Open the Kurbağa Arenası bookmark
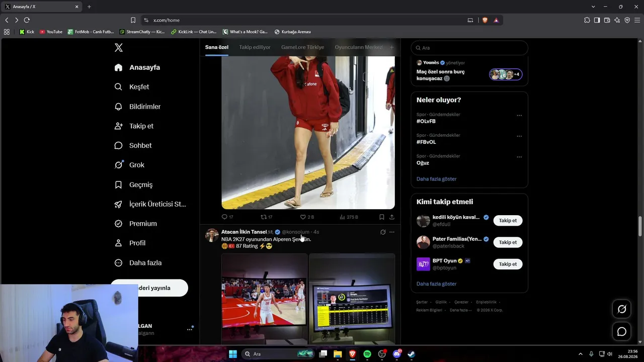The image size is (644, 362). (x=292, y=32)
